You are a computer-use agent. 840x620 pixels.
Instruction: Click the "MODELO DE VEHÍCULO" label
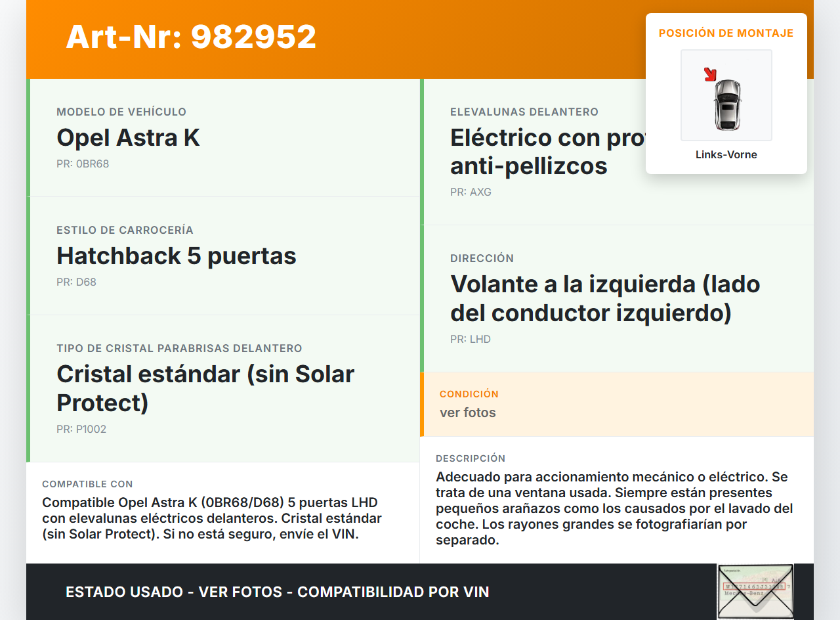tap(121, 112)
